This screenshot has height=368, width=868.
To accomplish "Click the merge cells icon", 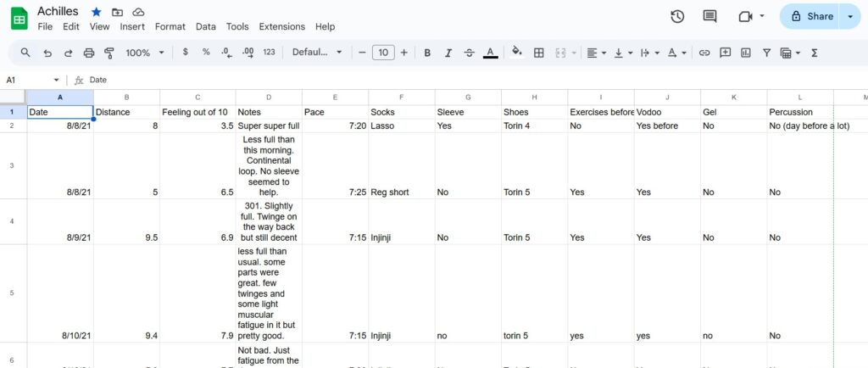I will 560,53.
